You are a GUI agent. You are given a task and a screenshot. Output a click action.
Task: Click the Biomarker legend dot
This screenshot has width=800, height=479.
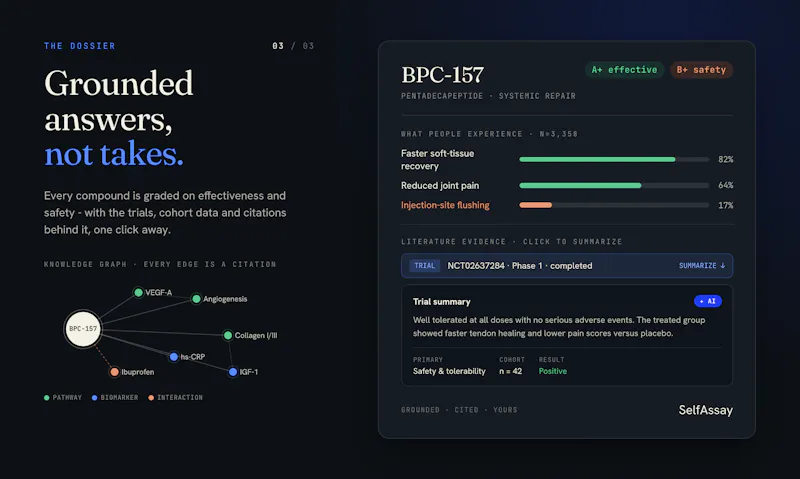94,397
